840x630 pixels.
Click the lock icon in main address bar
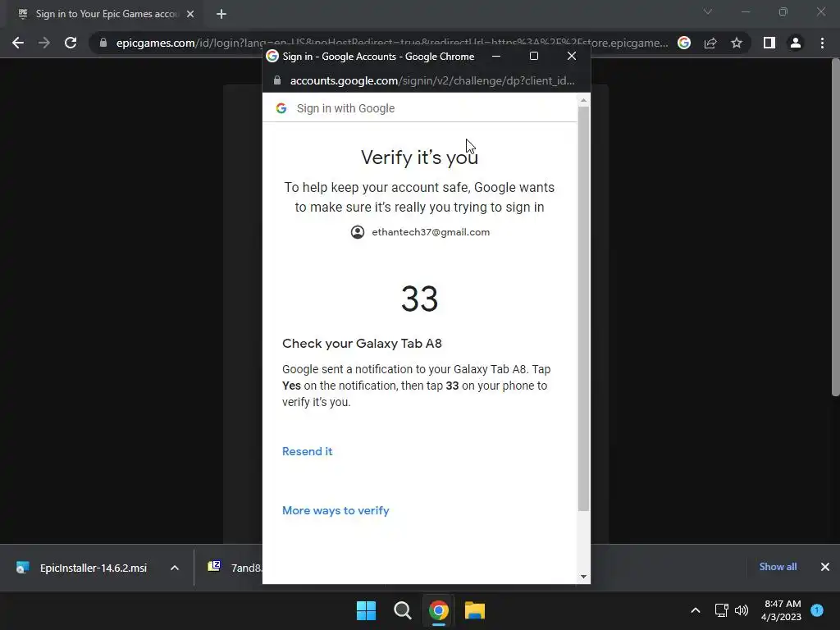103,43
